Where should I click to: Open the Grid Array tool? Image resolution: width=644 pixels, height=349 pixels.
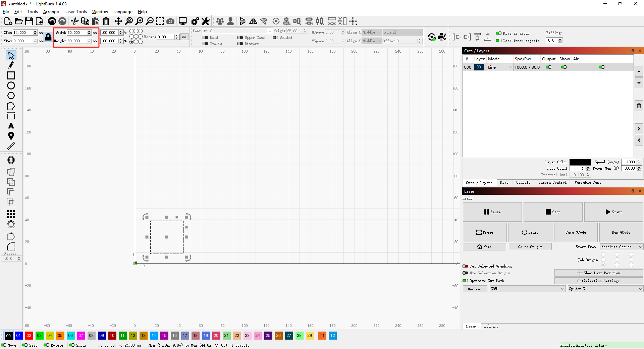pos(11,214)
